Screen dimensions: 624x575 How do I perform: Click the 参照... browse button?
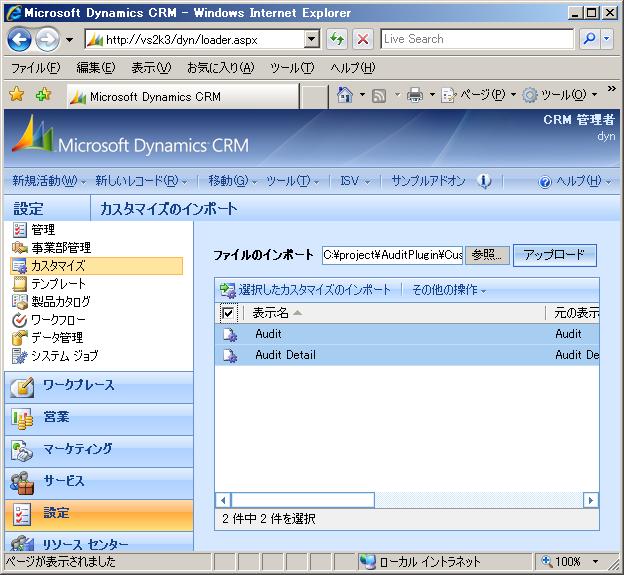(487, 255)
